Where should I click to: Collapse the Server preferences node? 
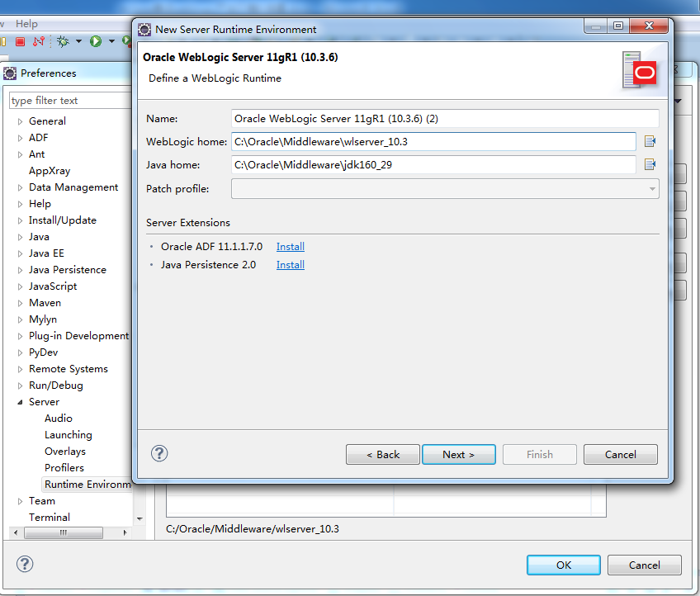[x=20, y=402]
